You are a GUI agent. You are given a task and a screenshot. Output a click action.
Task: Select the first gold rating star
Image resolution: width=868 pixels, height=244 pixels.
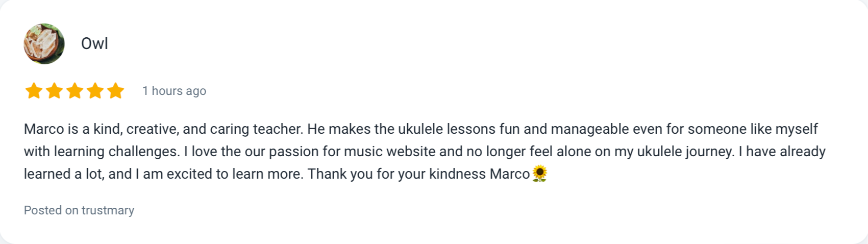[34, 91]
